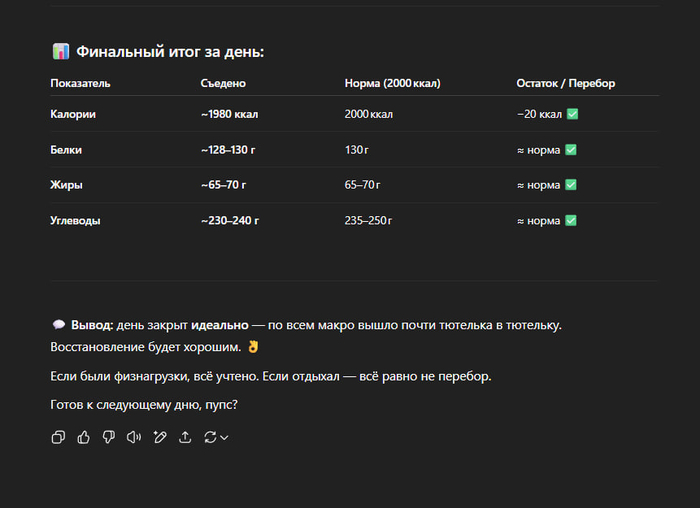Copy the response with the copy icon
700x508 pixels.
click(58, 437)
